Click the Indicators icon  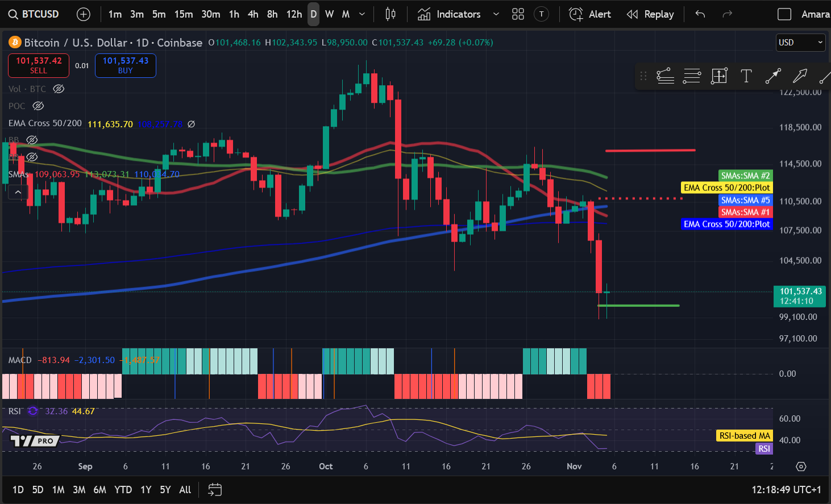tap(424, 14)
